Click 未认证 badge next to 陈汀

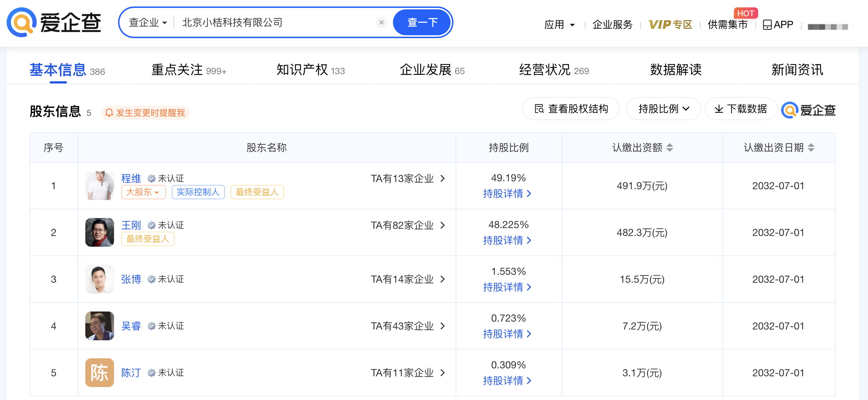coord(166,373)
